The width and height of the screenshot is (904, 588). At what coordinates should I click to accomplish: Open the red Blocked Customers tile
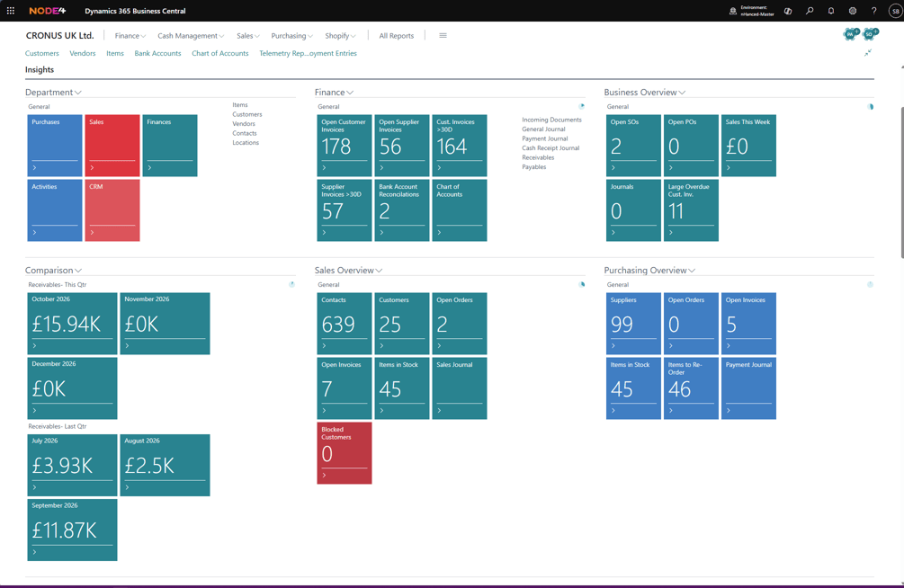[x=345, y=453]
